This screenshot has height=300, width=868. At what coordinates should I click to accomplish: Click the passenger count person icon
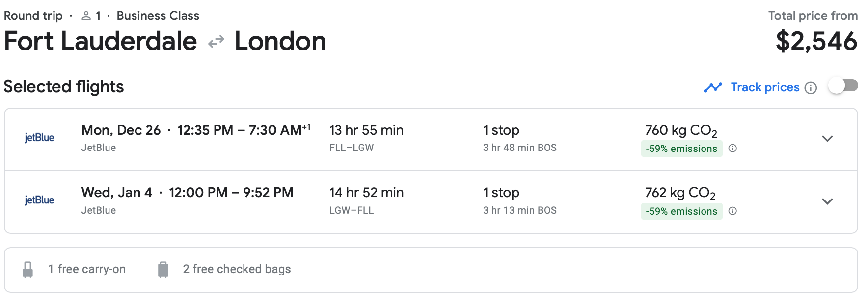pos(86,16)
